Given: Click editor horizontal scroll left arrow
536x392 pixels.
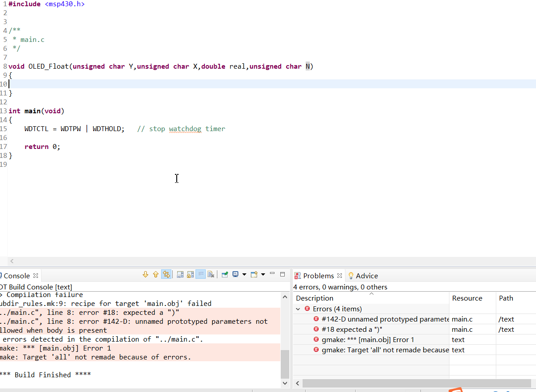Looking at the screenshot, I should pos(12,261).
